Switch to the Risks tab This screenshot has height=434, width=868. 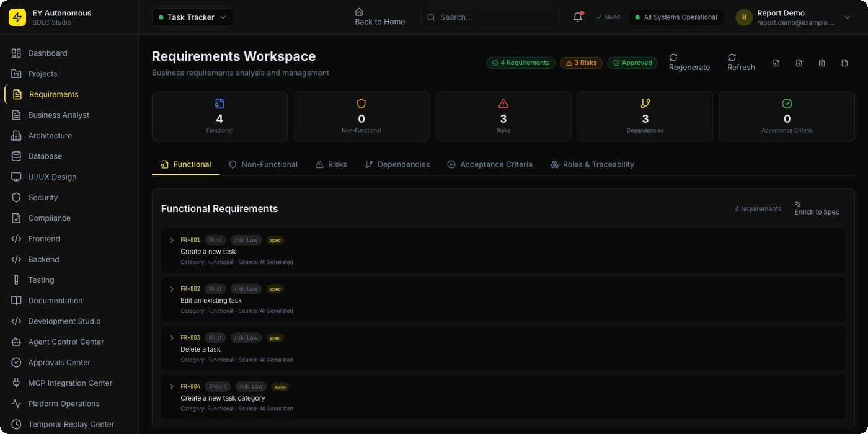[331, 164]
